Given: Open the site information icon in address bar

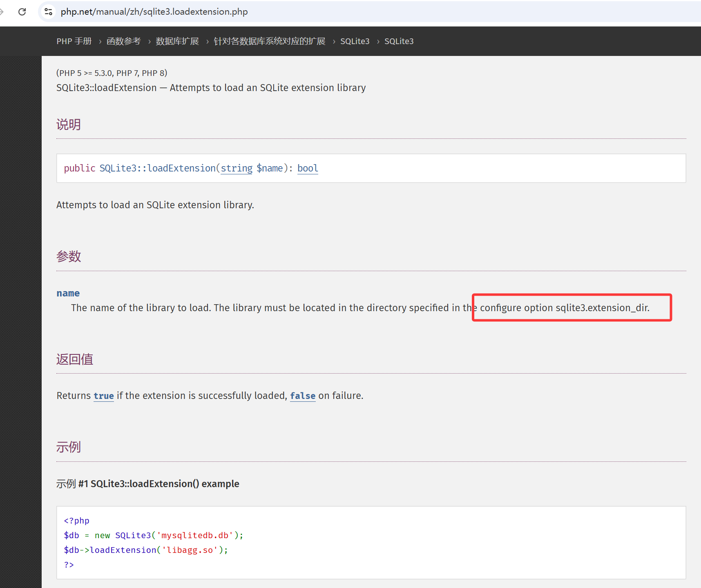Looking at the screenshot, I should pos(49,12).
